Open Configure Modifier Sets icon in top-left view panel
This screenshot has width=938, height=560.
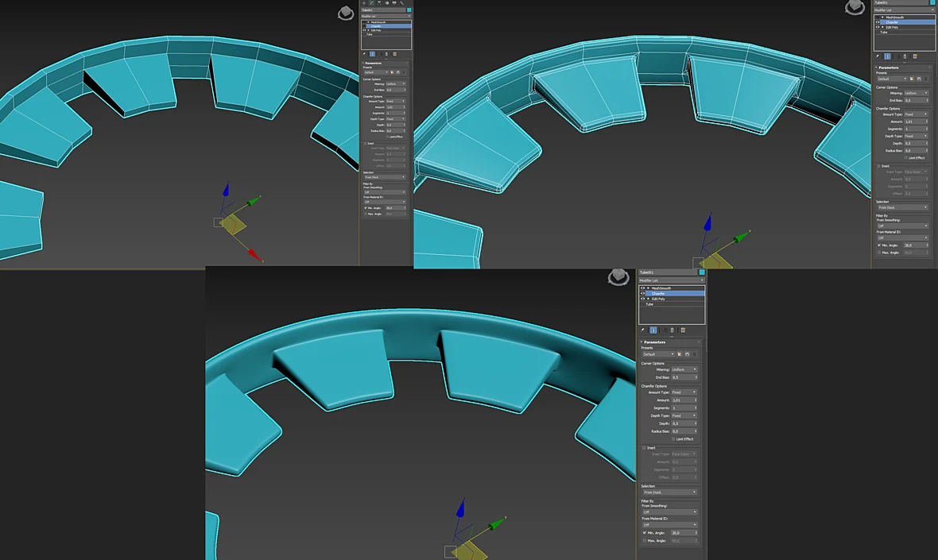(x=395, y=54)
